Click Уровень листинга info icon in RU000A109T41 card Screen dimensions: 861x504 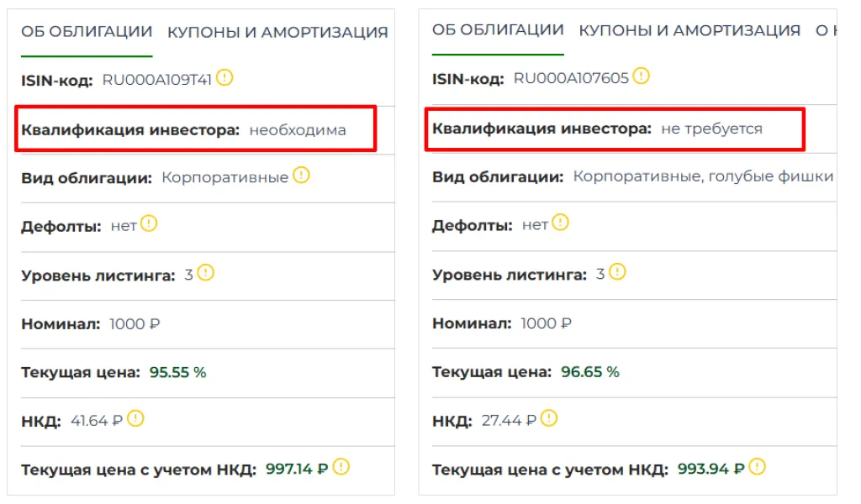click(x=206, y=273)
